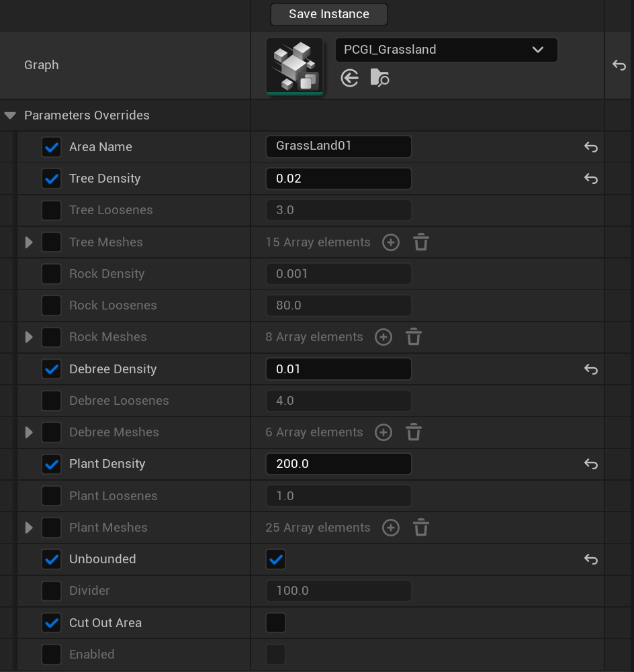
Task: Enable the Debree Meshes override checkbox
Action: (52, 432)
